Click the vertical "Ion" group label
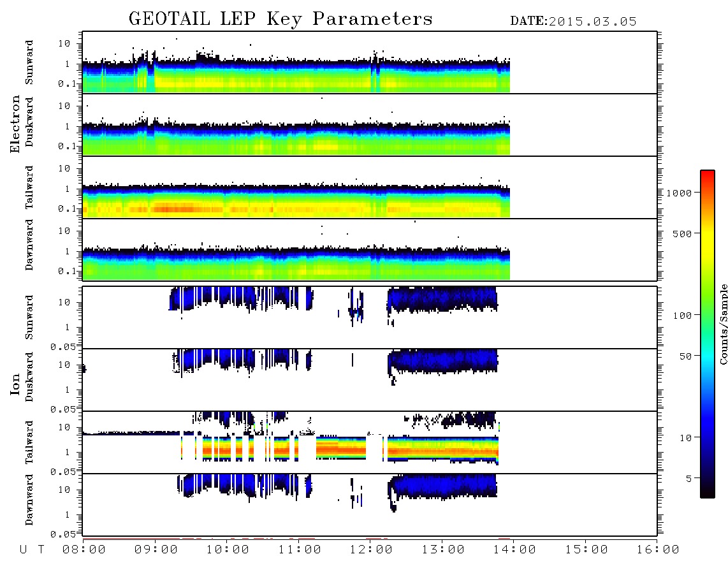 (x=15, y=384)
